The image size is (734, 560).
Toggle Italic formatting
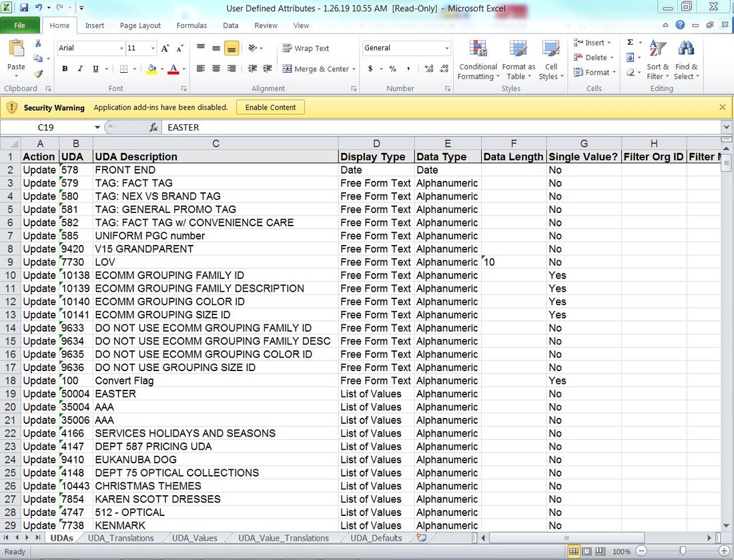(80, 69)
